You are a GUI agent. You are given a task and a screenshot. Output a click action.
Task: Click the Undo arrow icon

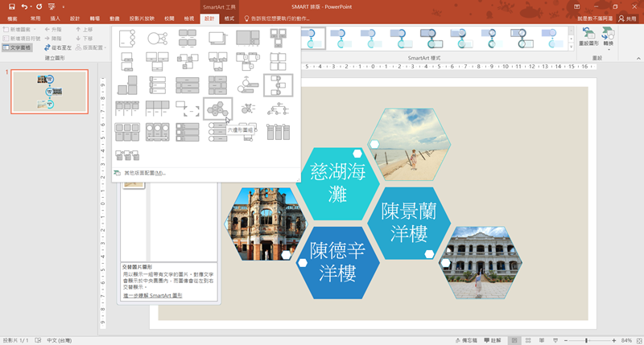[x=25, y=6]
